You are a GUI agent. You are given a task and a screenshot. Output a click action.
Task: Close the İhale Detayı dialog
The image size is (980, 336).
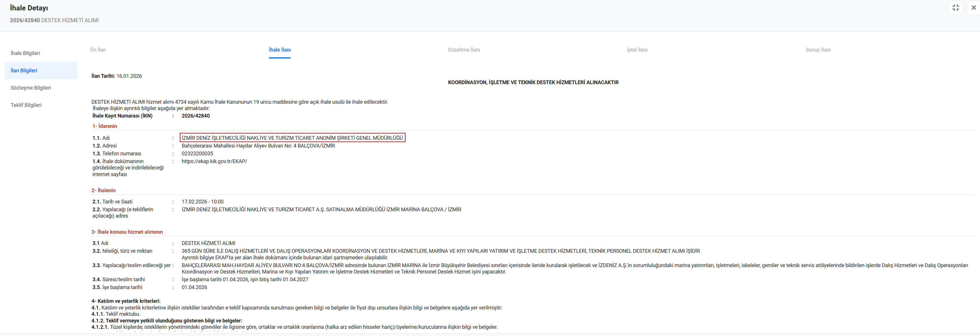[x=974, y=7]
